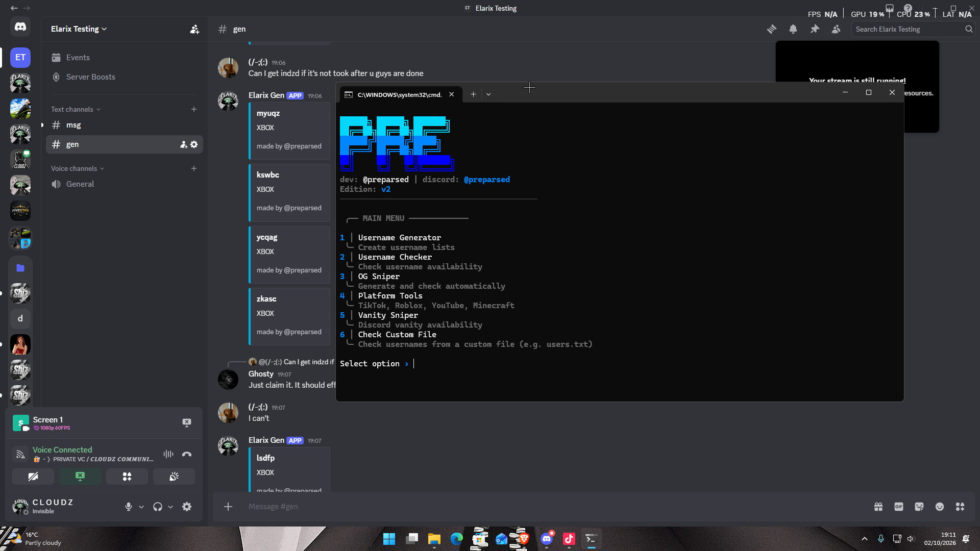Toggle headphone deafen
980x551 pixels.
pyautogui.click(x=158, y=507)
